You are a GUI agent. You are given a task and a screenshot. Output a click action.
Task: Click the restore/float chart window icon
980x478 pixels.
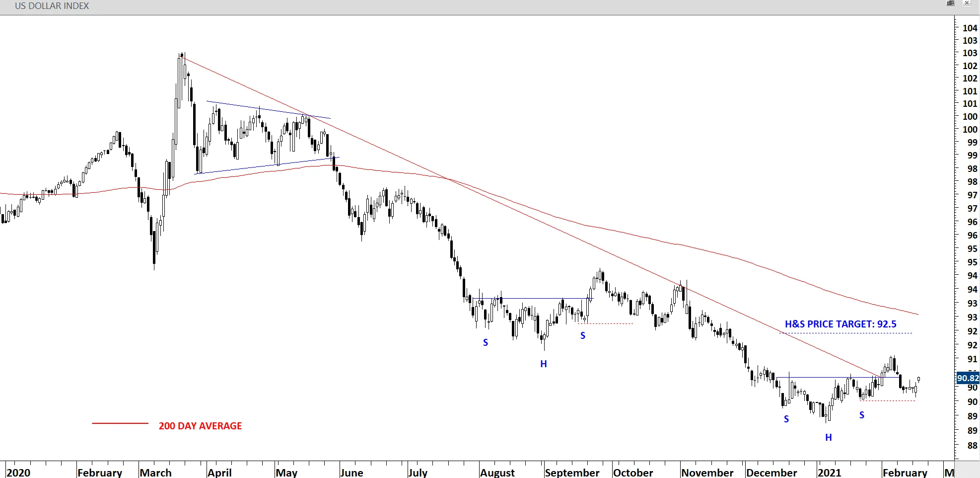pyautogui.click(x=950, y=3)
